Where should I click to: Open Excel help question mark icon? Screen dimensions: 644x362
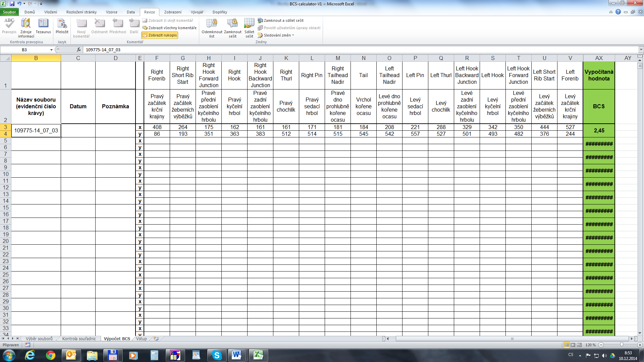pos(618,12)
